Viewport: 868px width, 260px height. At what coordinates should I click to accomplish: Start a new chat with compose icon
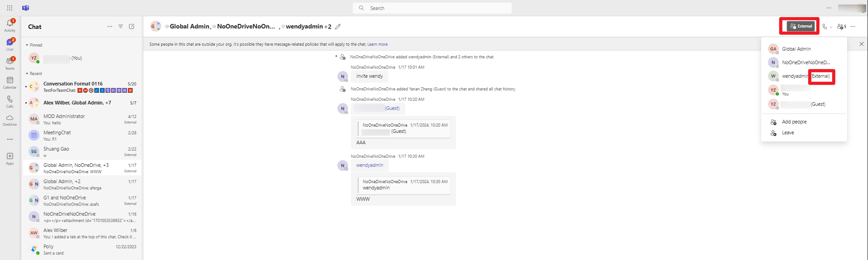coord(132,27)
